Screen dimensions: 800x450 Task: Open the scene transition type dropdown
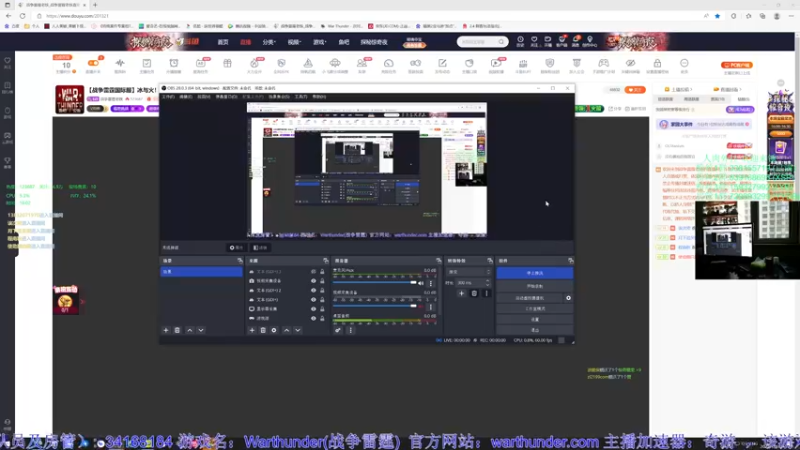[468, 272]
